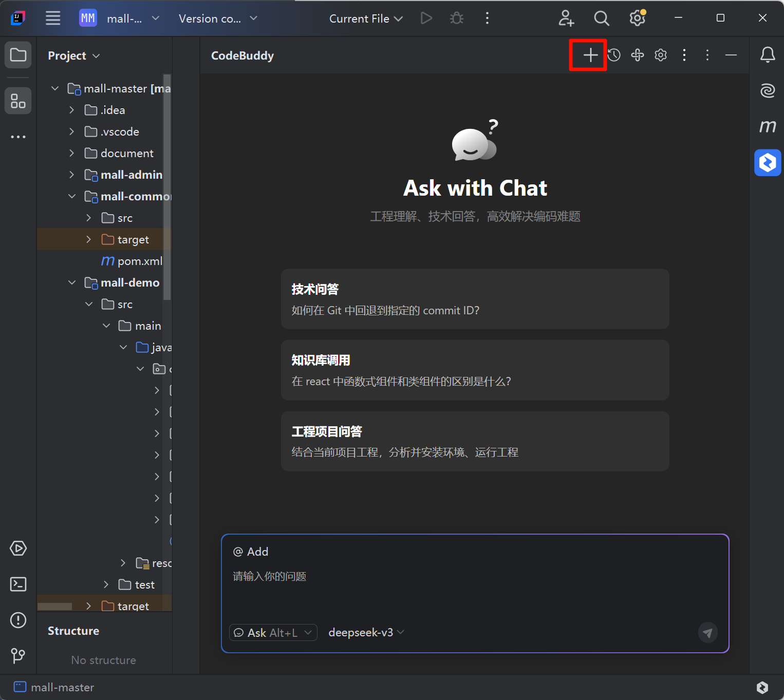Open the main hamburger menu
784x700 pixels.
pyautogui.click(x=53, y=18)
